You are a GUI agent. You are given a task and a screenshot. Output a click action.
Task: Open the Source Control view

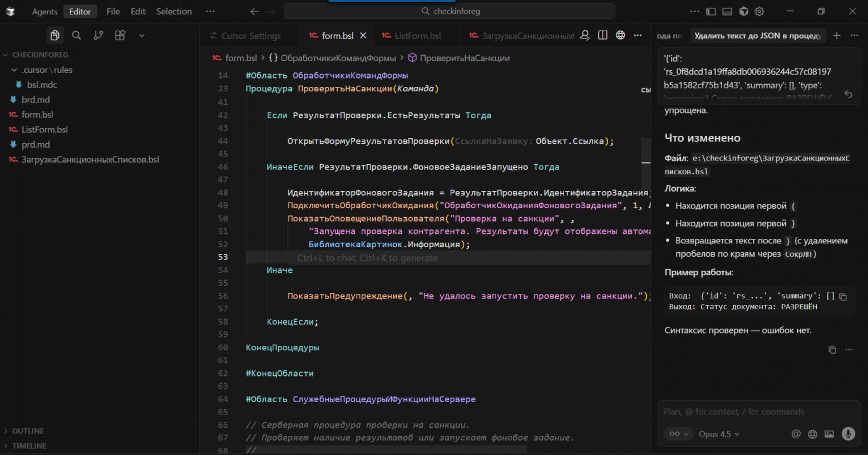click(98, 35)
